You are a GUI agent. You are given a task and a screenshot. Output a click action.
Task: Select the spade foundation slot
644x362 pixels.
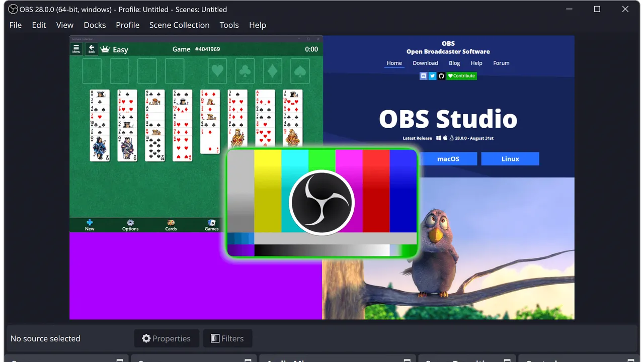[x=300, y=71]
